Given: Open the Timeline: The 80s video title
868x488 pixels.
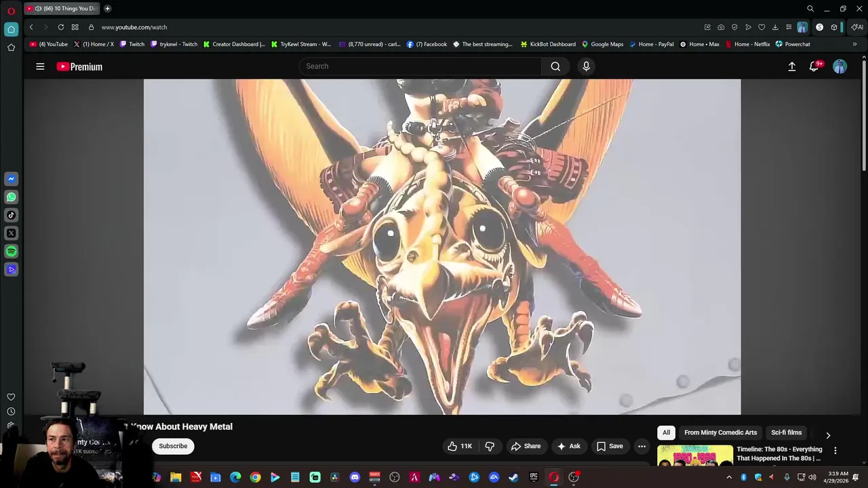Looking at the screenshot, I should tap(779, 453).
